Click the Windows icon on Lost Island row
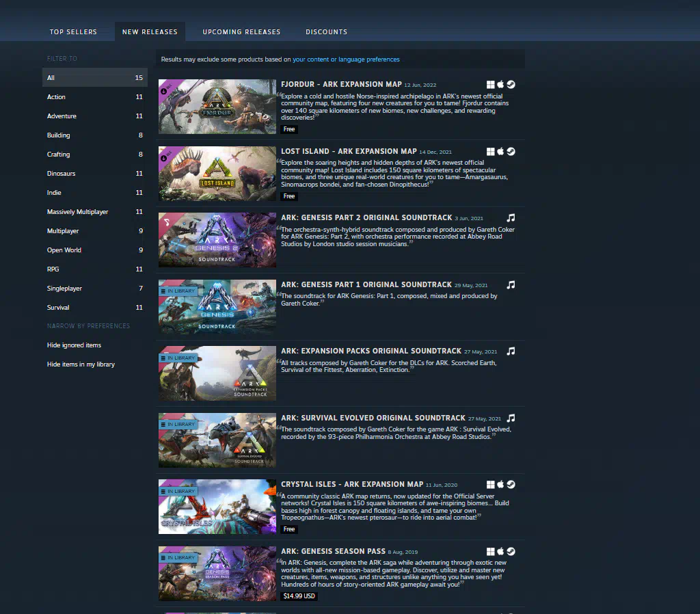 click(x=490, y=151)
